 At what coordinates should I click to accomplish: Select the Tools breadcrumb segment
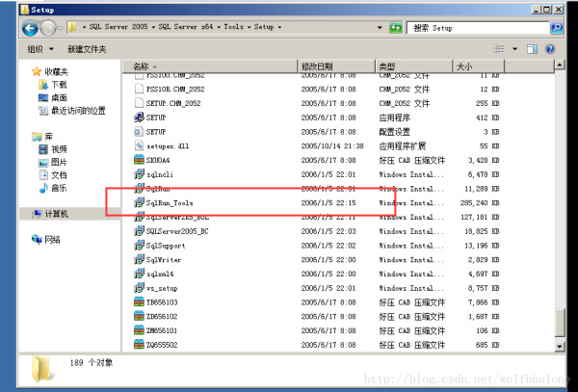[233, 27]
